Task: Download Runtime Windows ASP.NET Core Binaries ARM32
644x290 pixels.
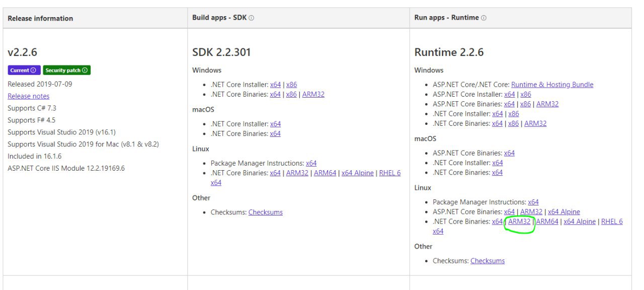Action: coord(547,104)
